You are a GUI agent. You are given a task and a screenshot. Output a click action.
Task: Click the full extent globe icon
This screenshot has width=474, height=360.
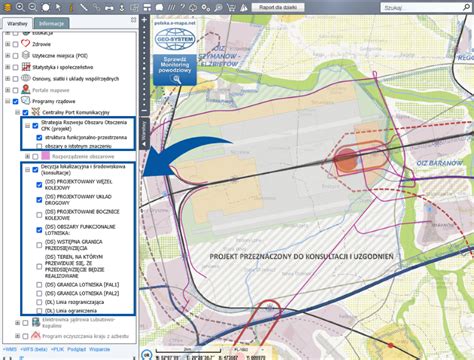click(46, 7)
